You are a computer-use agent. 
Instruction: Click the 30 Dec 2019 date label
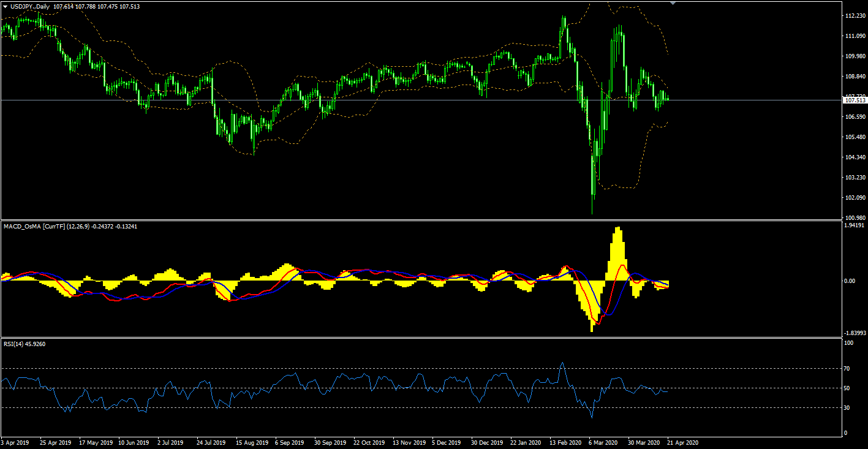487,442
